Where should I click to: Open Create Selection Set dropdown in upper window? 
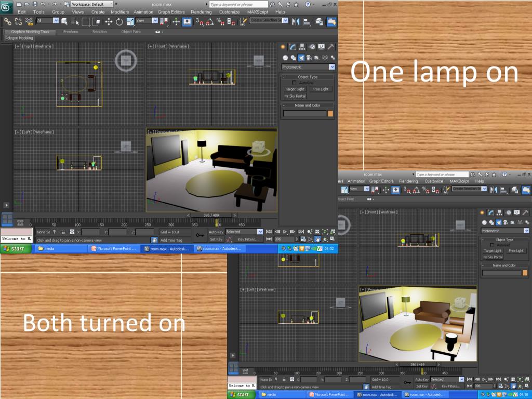(x=269, y=20)
